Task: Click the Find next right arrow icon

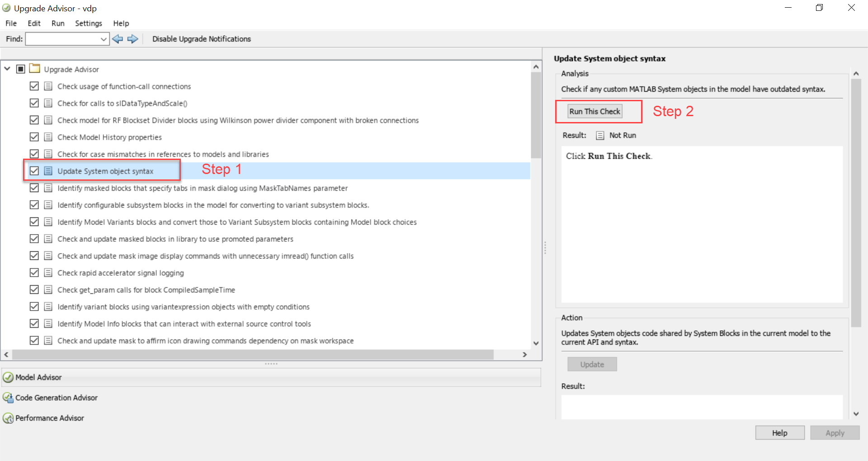Action: 132,39
